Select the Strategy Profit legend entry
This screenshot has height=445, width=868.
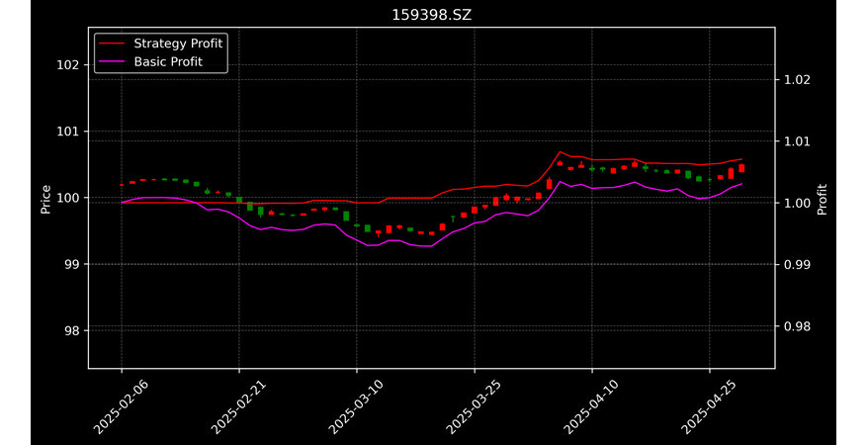[160, 44]
